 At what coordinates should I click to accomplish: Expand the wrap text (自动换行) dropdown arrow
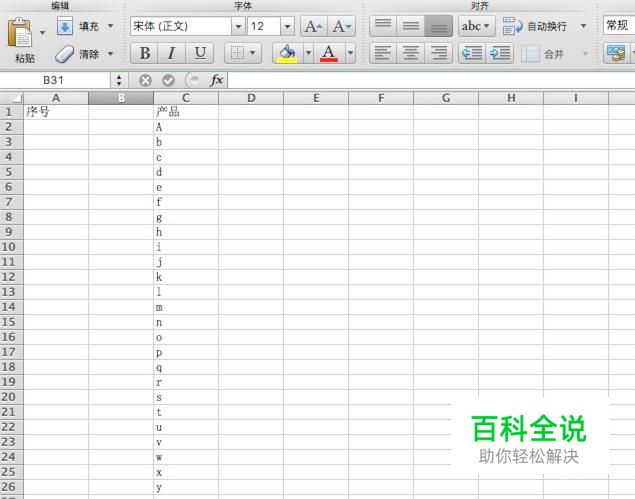584,26
